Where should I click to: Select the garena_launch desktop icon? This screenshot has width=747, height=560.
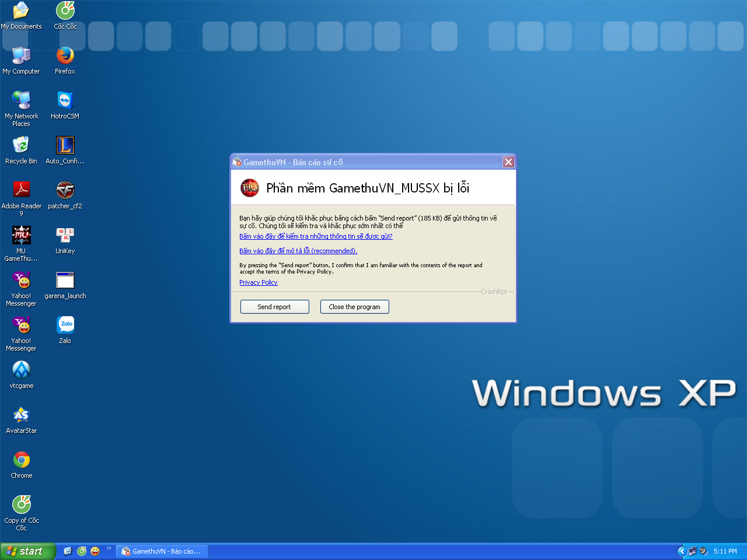(65, 285)
